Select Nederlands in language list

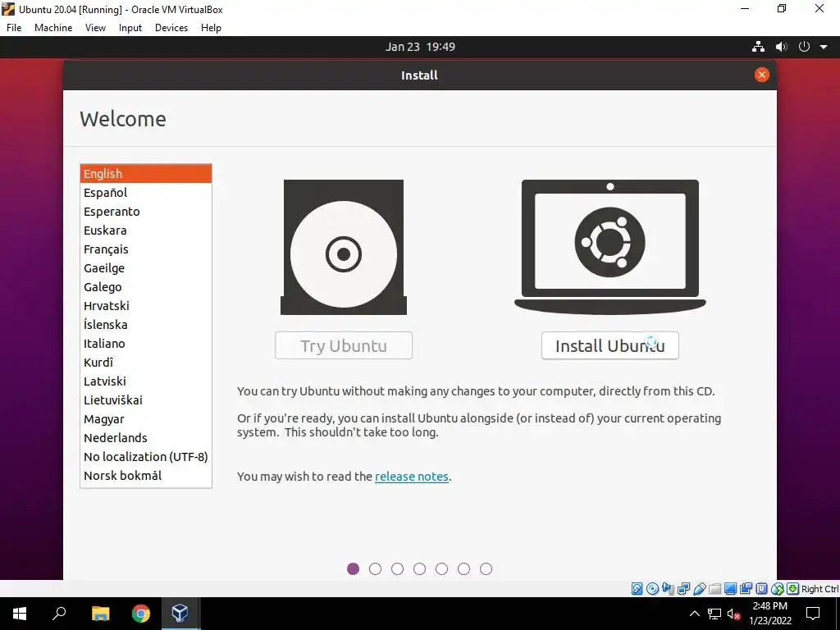(146, 438)
